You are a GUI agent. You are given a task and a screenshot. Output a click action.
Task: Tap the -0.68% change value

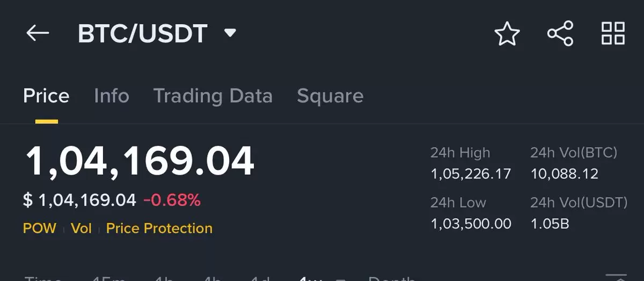[x=172, y=201]
